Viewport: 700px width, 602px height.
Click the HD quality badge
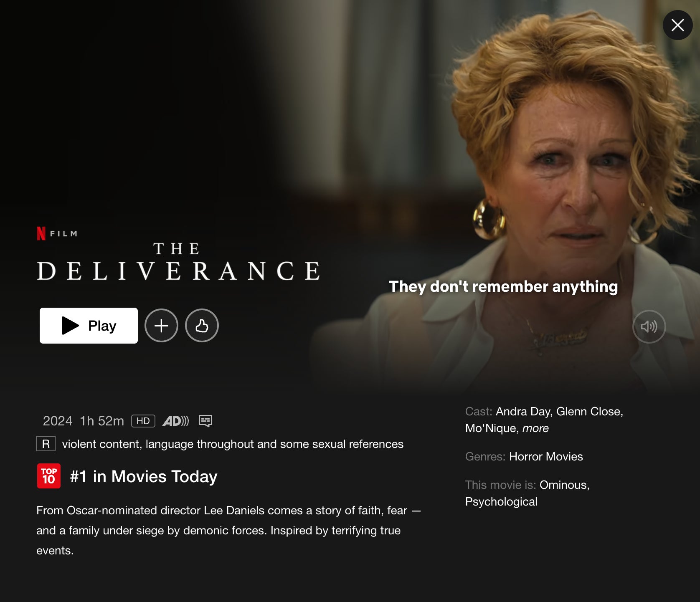tap(143, 421)
